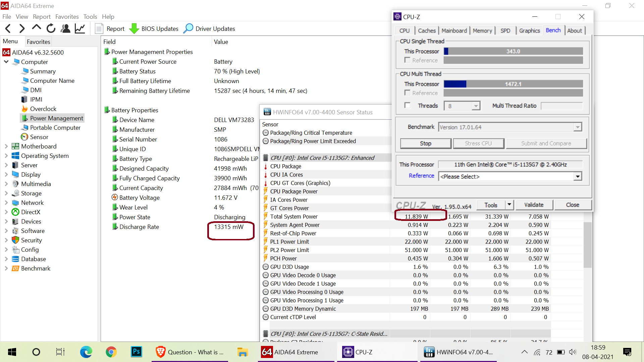
Task: Open File Explorer from taskbar
Action: pyautogui.click(x=243, y=352)
